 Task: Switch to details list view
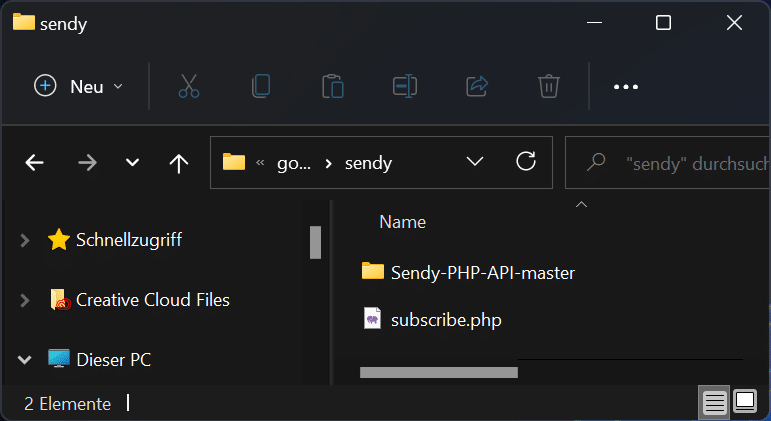click(714, 402)
